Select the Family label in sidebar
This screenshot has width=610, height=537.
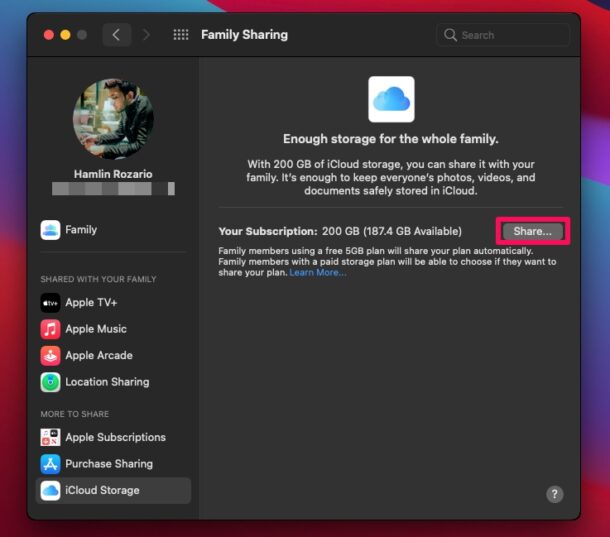pyautogui.click(x=81, y=230)
